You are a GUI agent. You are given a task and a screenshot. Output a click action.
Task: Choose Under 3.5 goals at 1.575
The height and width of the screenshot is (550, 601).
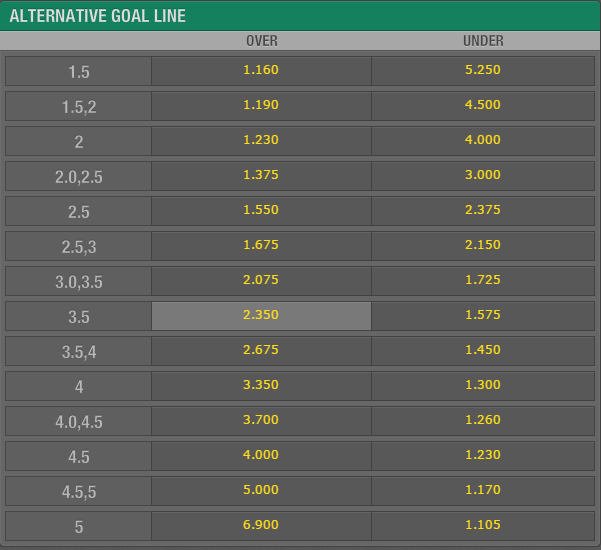483,316
